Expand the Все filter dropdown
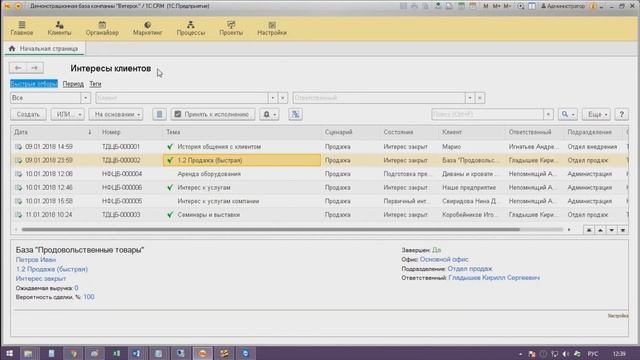This screenshot has height=360, width=640. [85, 98]
